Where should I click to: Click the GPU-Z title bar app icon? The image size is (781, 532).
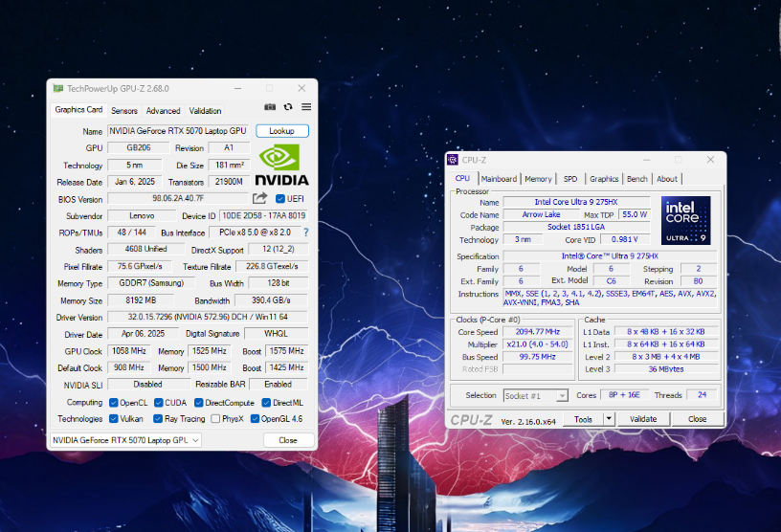click(58, 88)
